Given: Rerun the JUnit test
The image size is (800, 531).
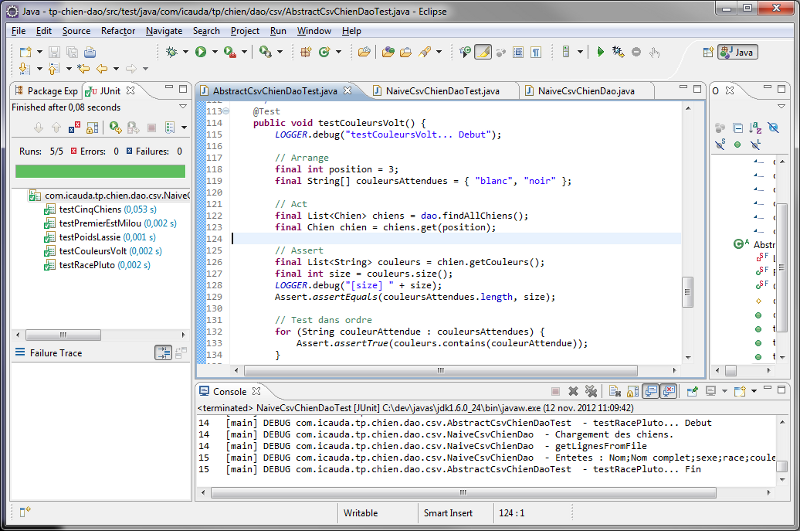Looking at the screenshot, I should 116,127.
